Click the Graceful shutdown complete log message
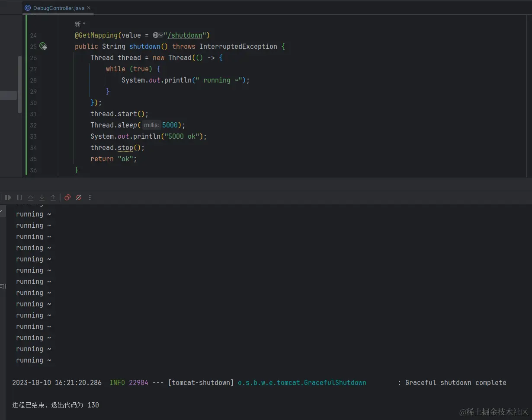 click(x=456, y=383)
